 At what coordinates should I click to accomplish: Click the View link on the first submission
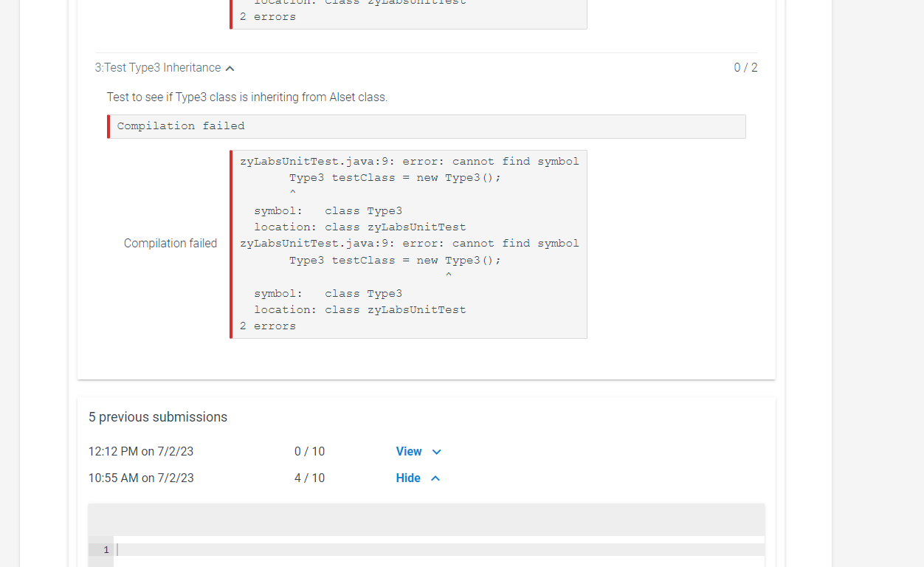point(408,451)
